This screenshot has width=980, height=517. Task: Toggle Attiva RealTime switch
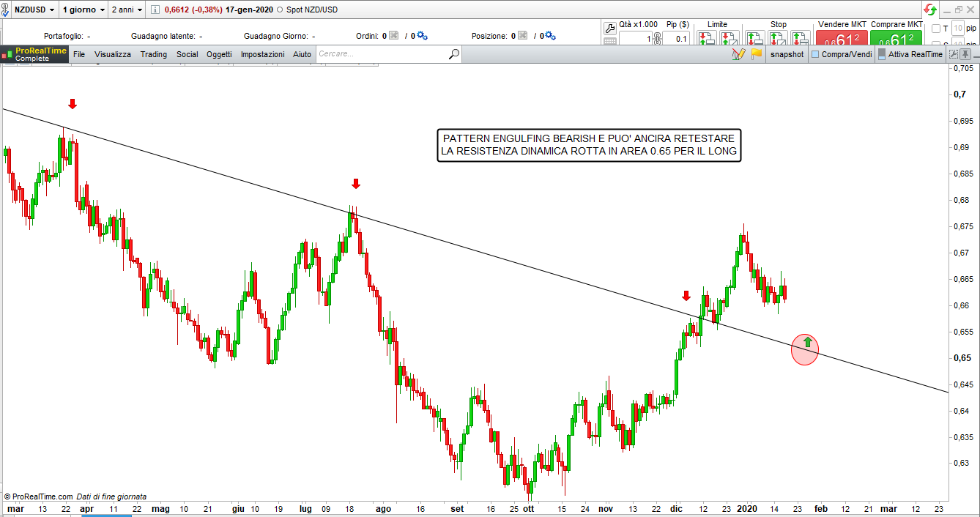pos(881,54)
